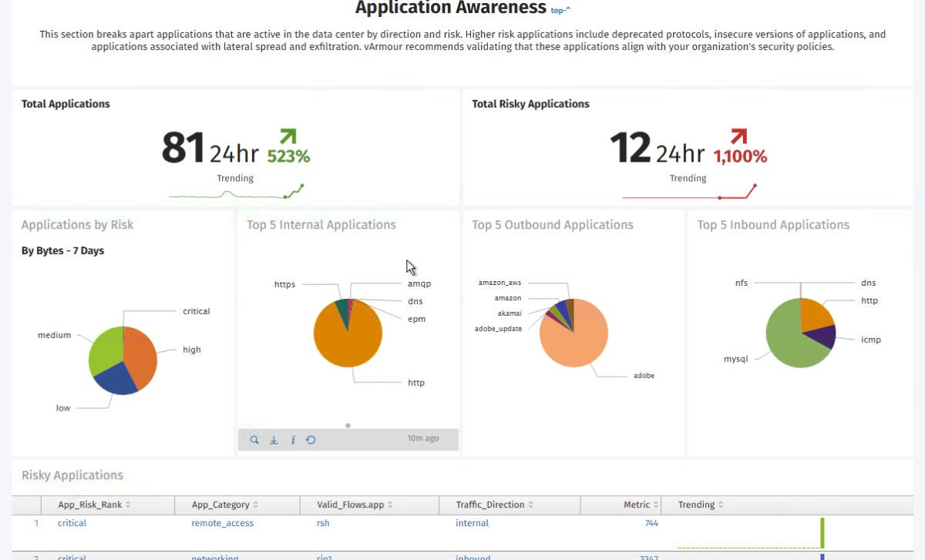This screenshot has height=560, width=925.
Task: Select the orange http slice in Inbound pie
Action: [x=817, y=314]
